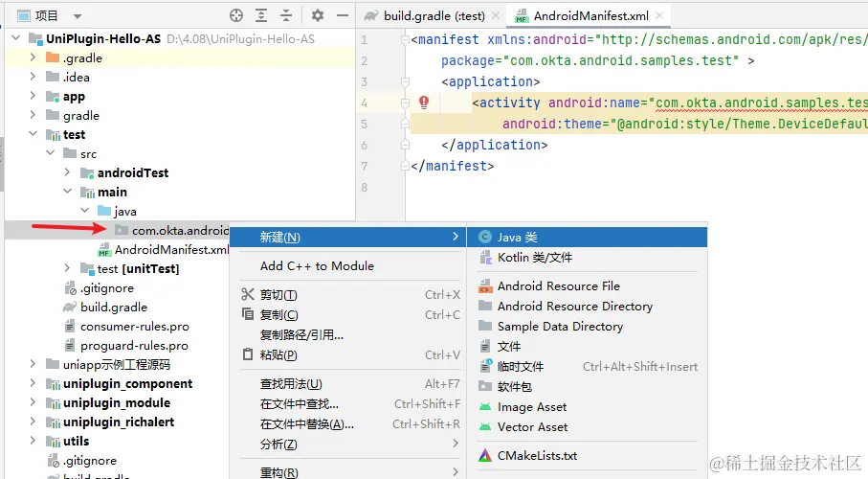This screenshot has height=479, width=868.
Task: Create Android Resource File
Action: tap(588, 286)
